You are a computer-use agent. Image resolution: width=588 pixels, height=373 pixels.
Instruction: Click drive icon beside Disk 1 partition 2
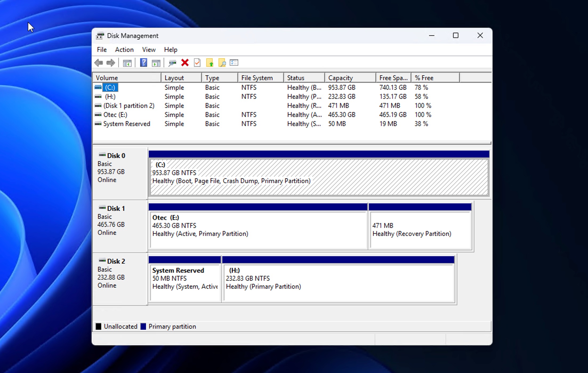(98, 106)
